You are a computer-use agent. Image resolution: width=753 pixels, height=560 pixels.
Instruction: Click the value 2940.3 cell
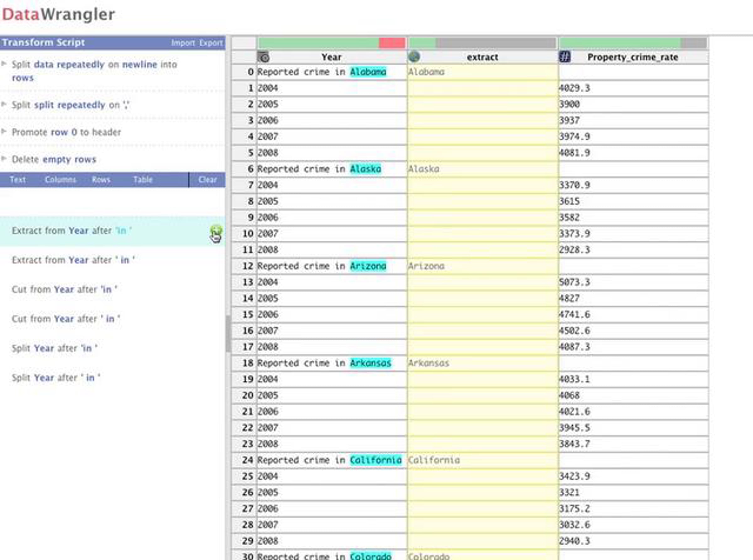click(x=634, y=541)
